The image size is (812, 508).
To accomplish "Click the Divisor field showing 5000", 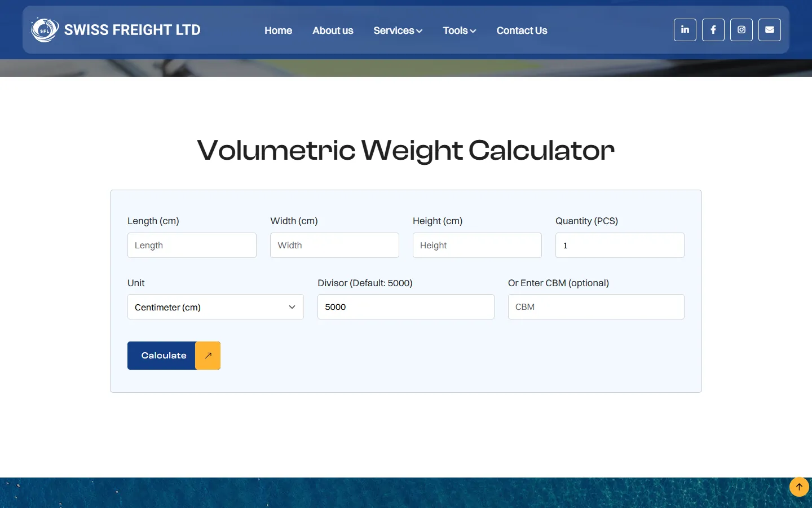I will pos(406,307).
